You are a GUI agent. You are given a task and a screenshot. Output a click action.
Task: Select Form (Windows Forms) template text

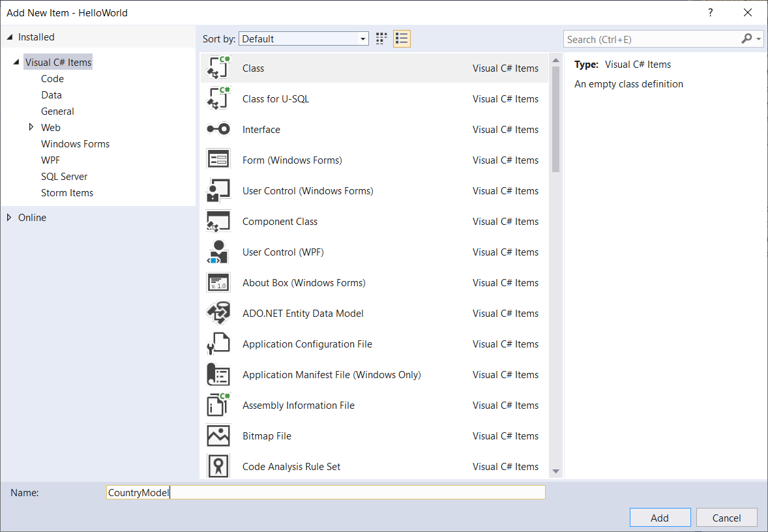click(293, 160)
